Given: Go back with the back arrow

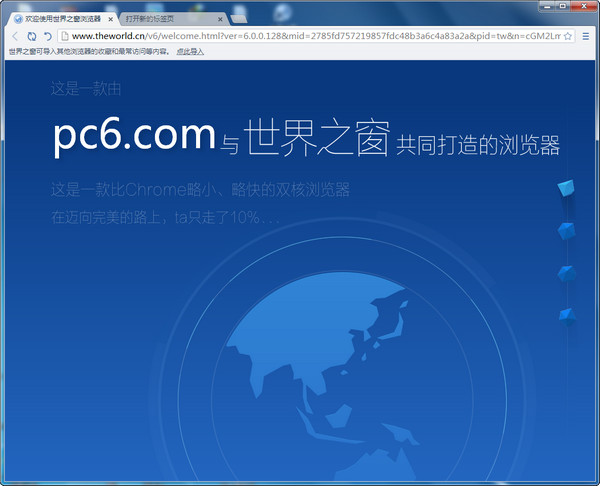Looking at the screenshot, I should click(15, 36).
